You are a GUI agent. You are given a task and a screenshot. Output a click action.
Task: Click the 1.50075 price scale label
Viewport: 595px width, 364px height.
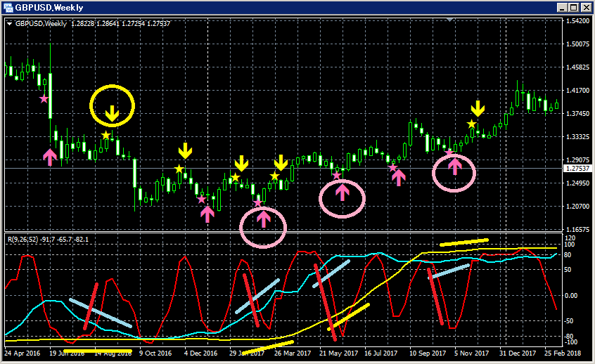[x=577, y=44]
